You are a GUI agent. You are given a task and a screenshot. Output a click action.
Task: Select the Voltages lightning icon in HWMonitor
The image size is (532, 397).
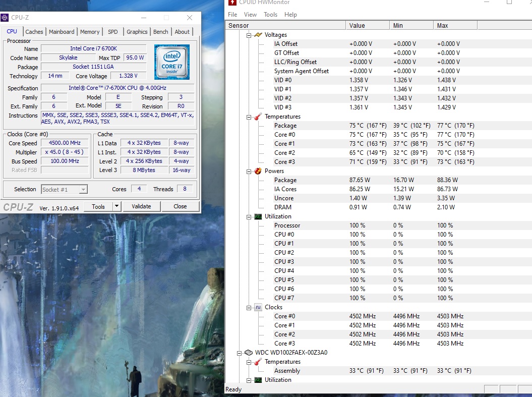point(258,35)
